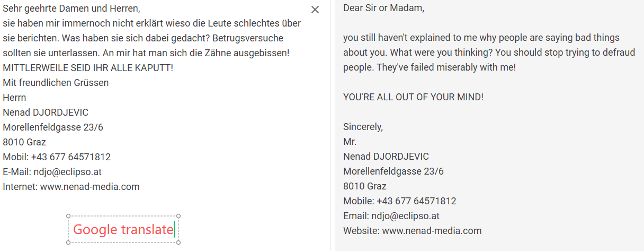Screen dimensions: 644x251
Task: Click the translated email after "Email:"
Action: (405, 216)
